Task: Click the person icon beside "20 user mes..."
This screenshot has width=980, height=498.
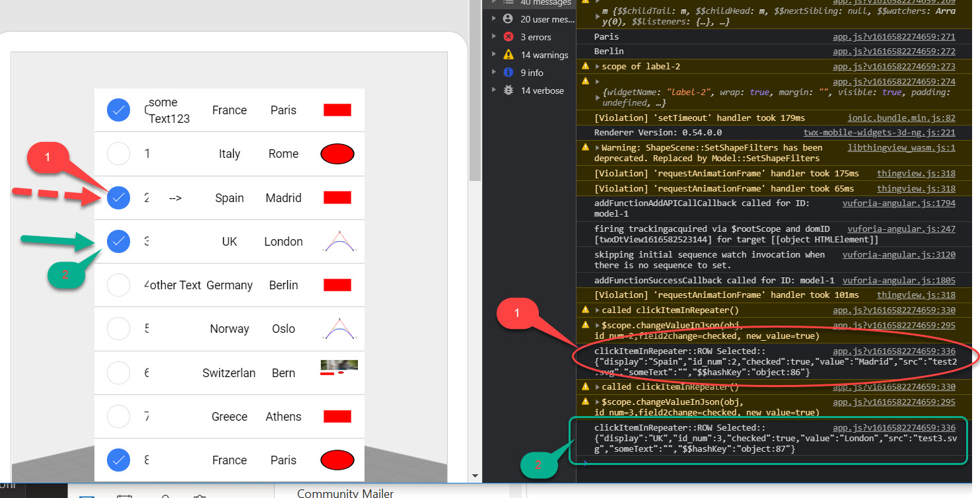Action: click(x=507, y=18)
